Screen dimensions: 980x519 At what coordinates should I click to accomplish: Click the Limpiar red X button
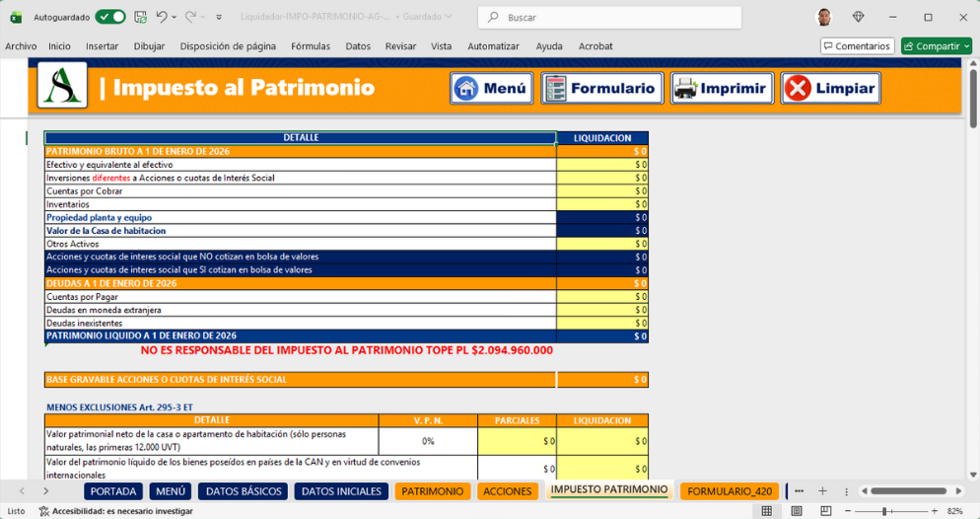point(830,88)
